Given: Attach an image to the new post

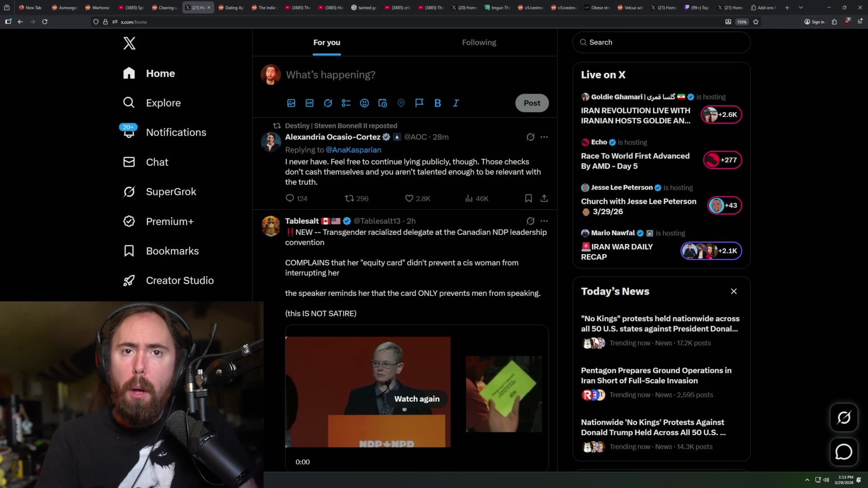Looking at the screenshot, I should click(x=291, y=103).
